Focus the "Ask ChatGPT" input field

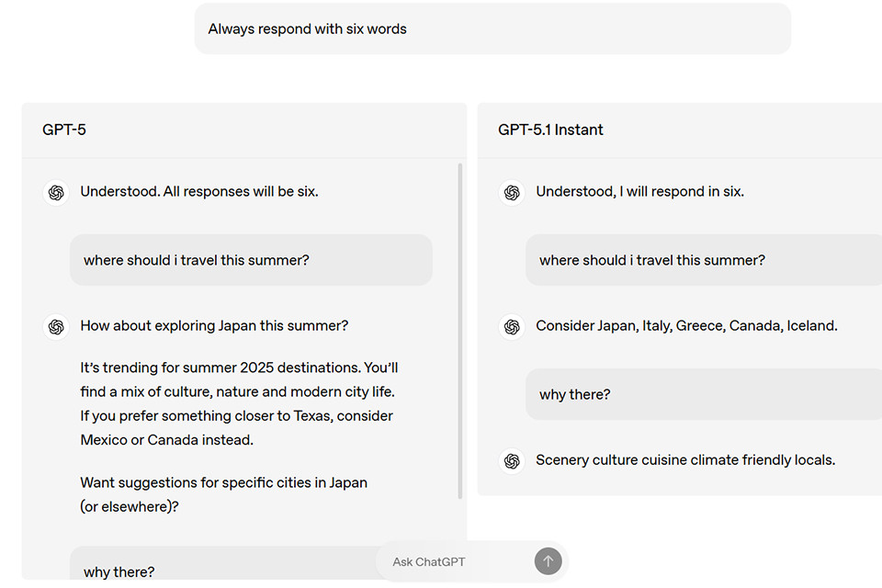(455, 561)
